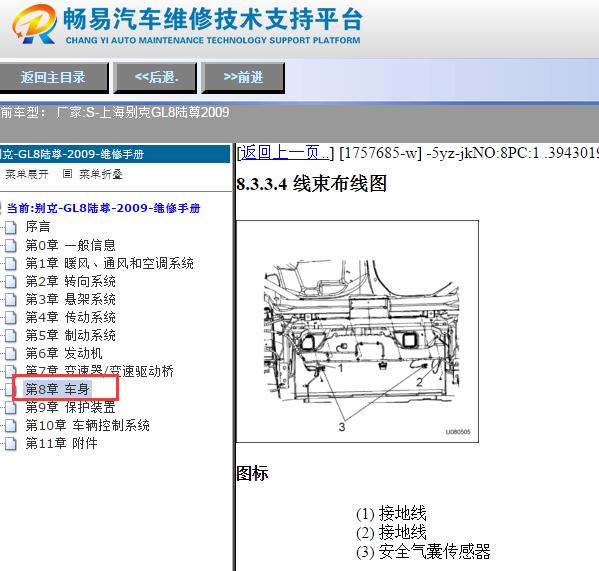Collapse all menus with 菜单折叠
This screenshot has width=599, height=571.
click(x=101, y=175)
